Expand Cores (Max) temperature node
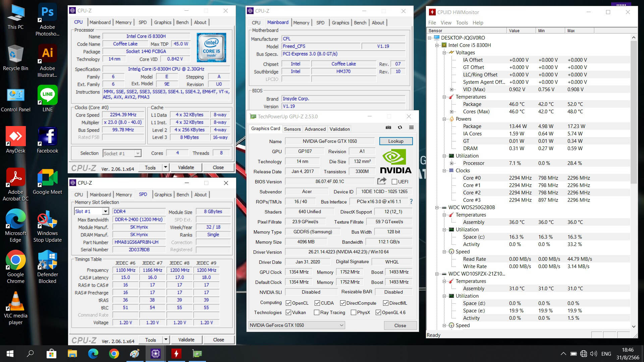Viewport: 644px width, 362px height. pyautogui.click(x=452, y=112)
